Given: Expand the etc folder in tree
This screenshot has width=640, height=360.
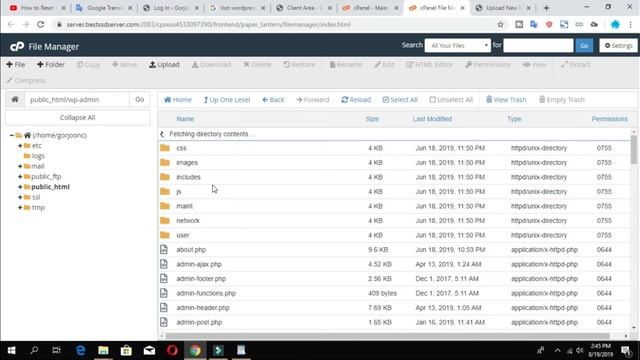Looking at the screenshot, I should coord(20,146).
